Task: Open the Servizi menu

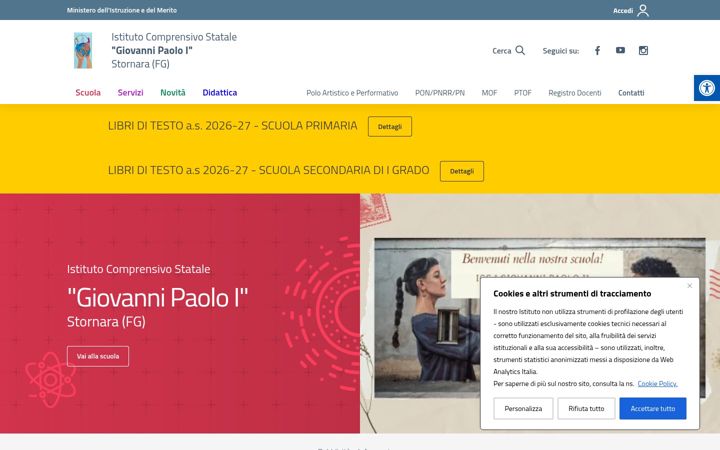Action: click(x=130, y=93)
